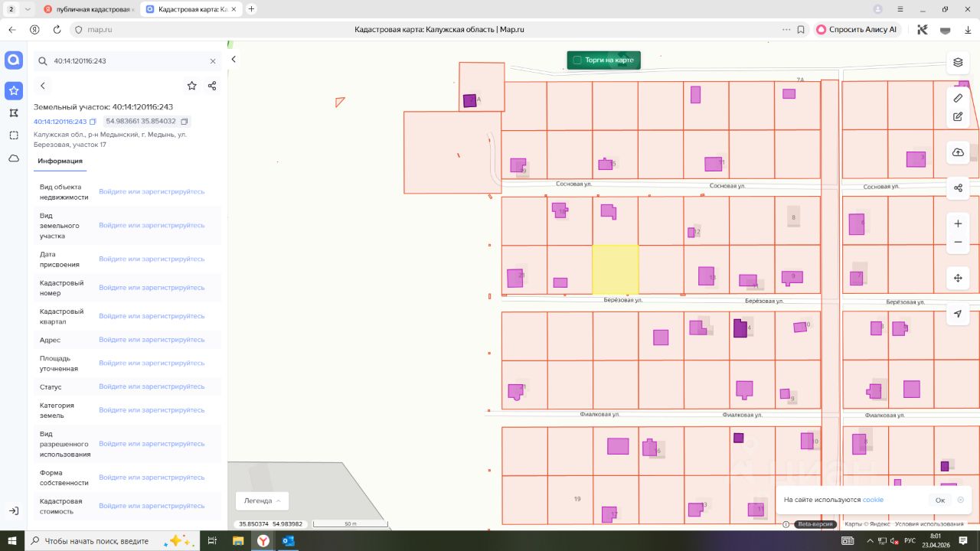Click the map zoom-in plus button
This screenshot has width=980, height=551.
click(x=958, y=223)
